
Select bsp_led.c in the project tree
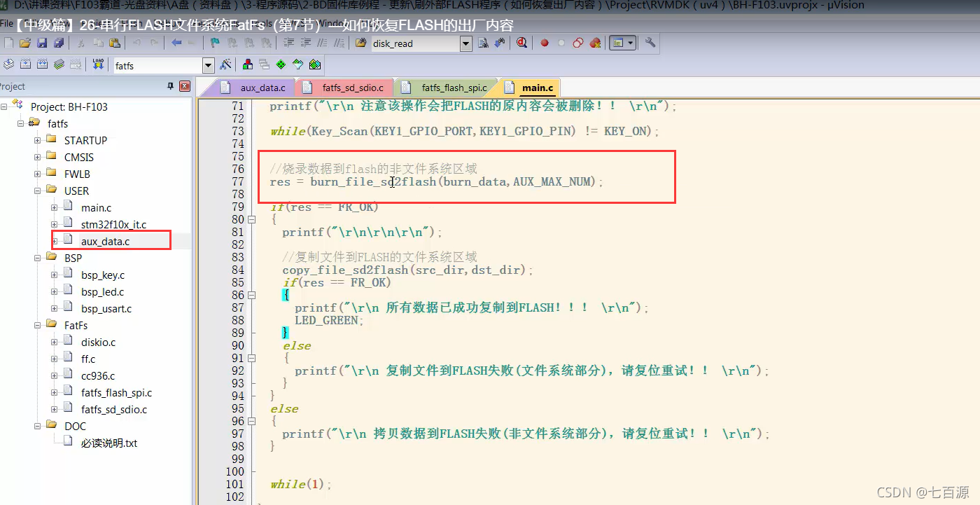[102, 292]
